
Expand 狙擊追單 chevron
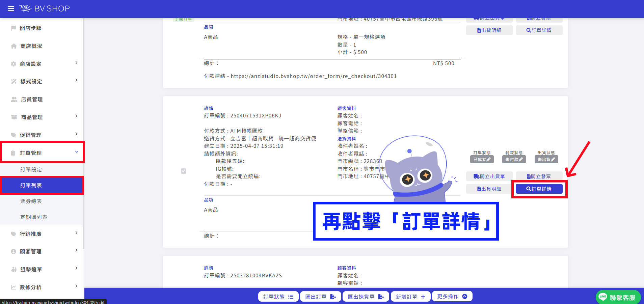(76, 268)
